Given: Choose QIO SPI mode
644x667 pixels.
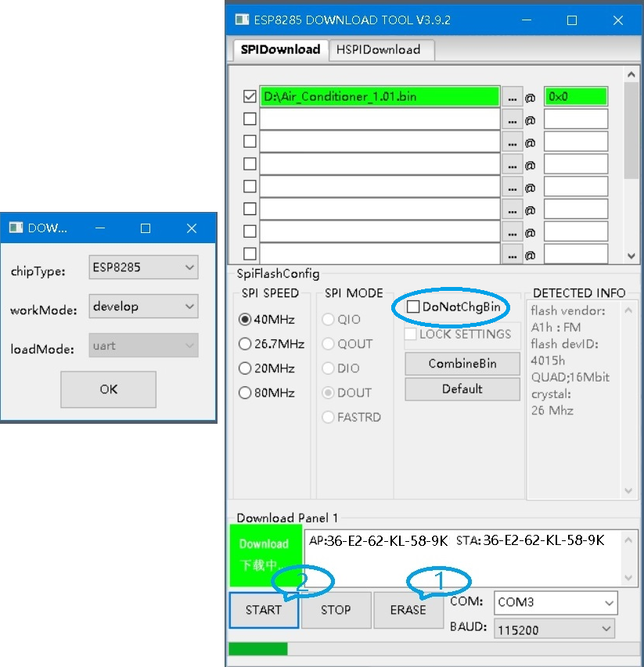Looking at the screenshot, I should 328,319.
